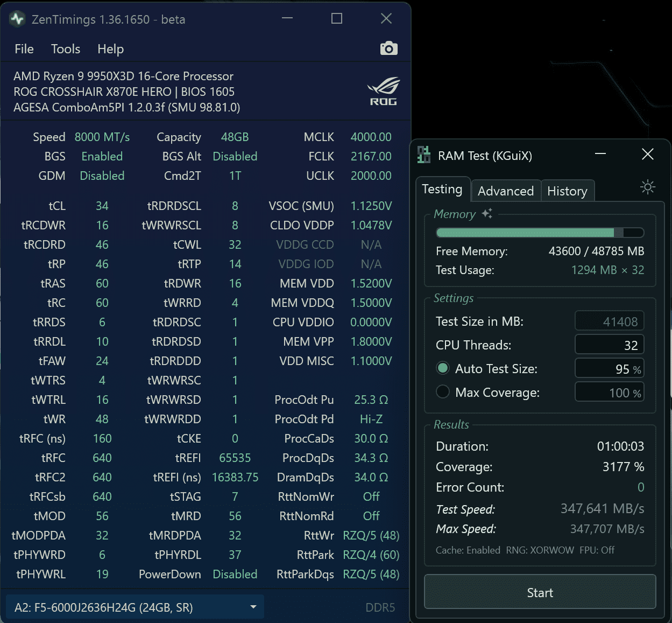
Task: Click the 8000 MT/s speed value
Action: (102, 137)
